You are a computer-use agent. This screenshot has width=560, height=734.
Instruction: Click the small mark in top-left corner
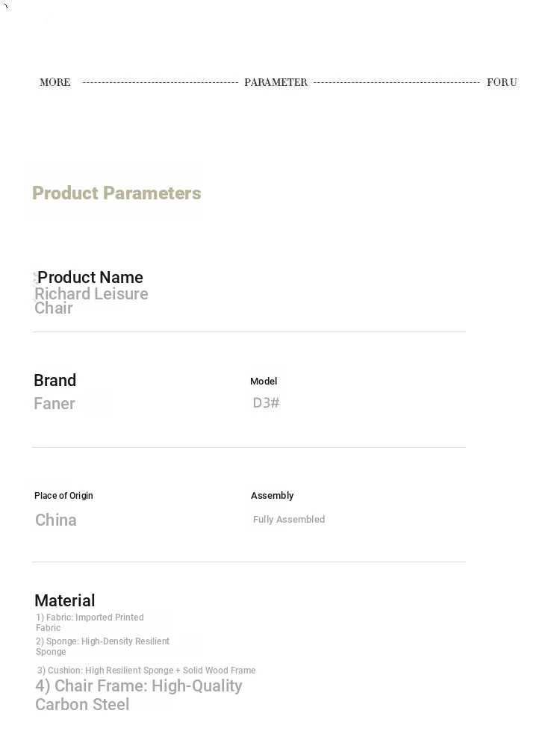(6, 6)
